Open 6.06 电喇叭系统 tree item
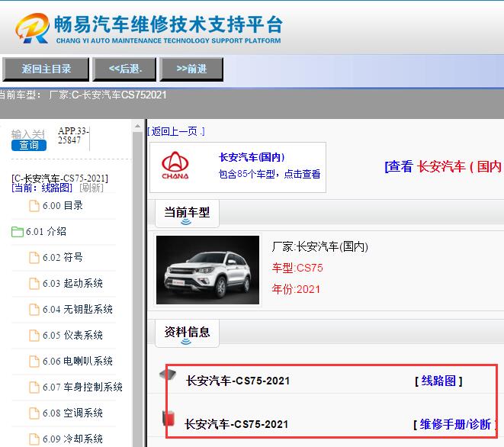This screenshot has height=447, width=504. click(x=78, y=361)
